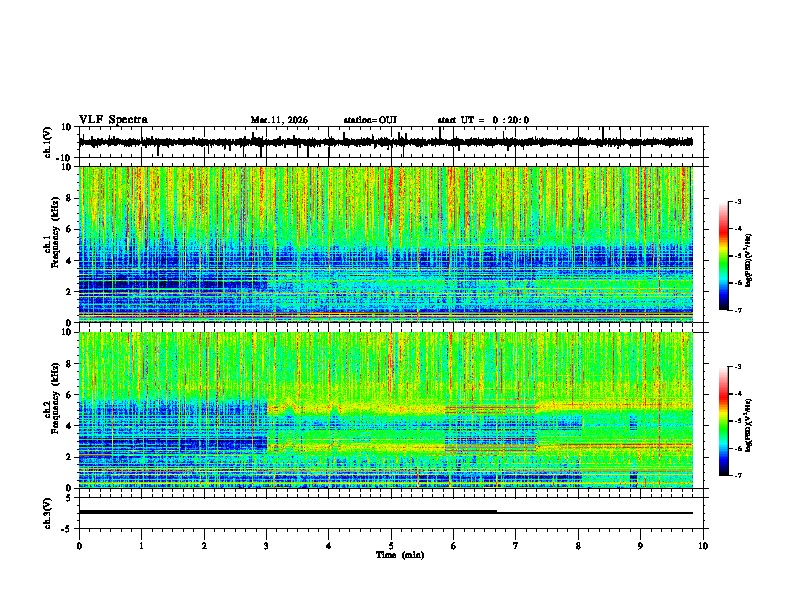The image size is (792, 612).
Task: Click the "station=OUI" header label
Action: pyautogui.click(x=370, y=120)
